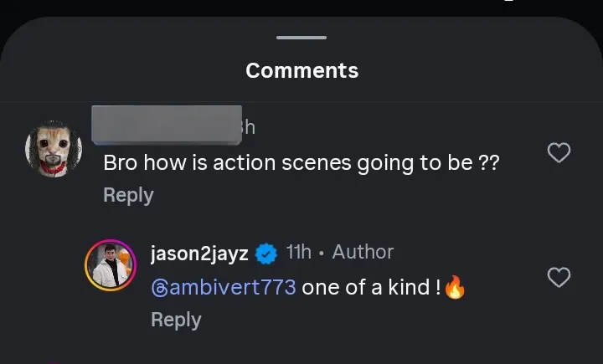Reply to the action scenes comment

click(x=128, y=195)
